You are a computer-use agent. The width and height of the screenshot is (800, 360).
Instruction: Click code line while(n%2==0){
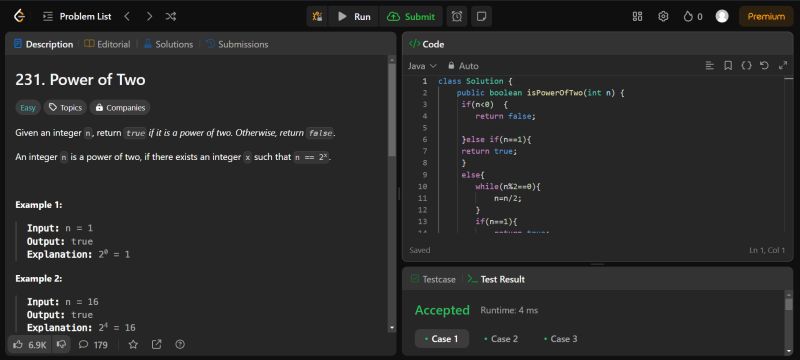[x=508, y=187]
